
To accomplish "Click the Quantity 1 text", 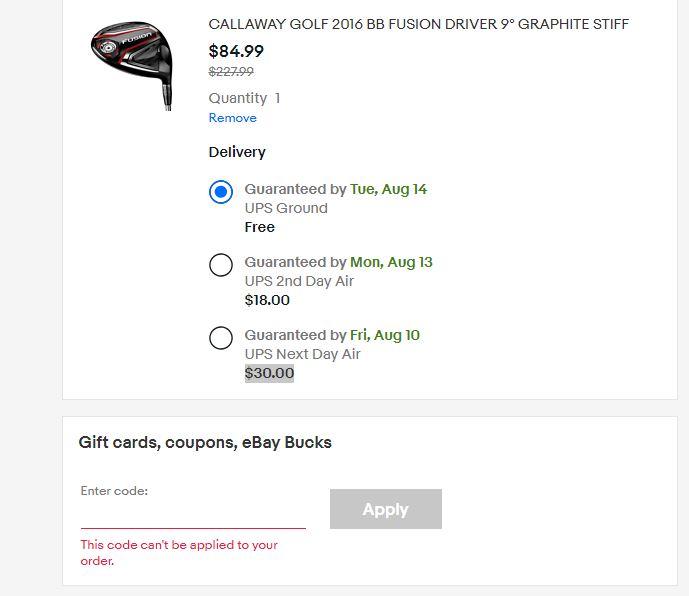I will click(244, 98).
